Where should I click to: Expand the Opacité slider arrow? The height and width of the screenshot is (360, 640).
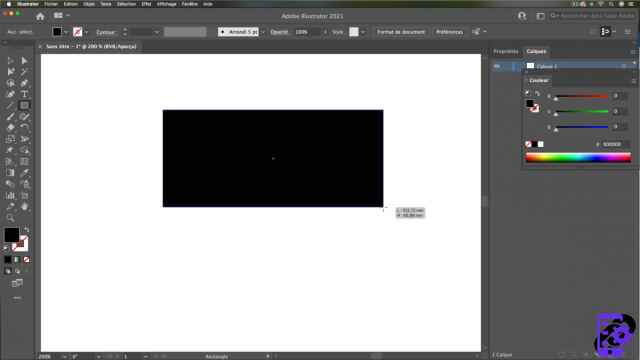click(325, 32)
